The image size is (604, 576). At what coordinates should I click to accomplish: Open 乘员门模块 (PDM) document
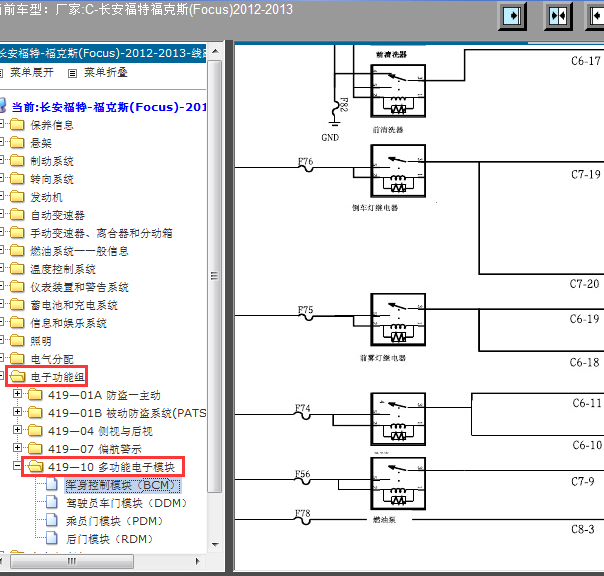tap(114, 521)
